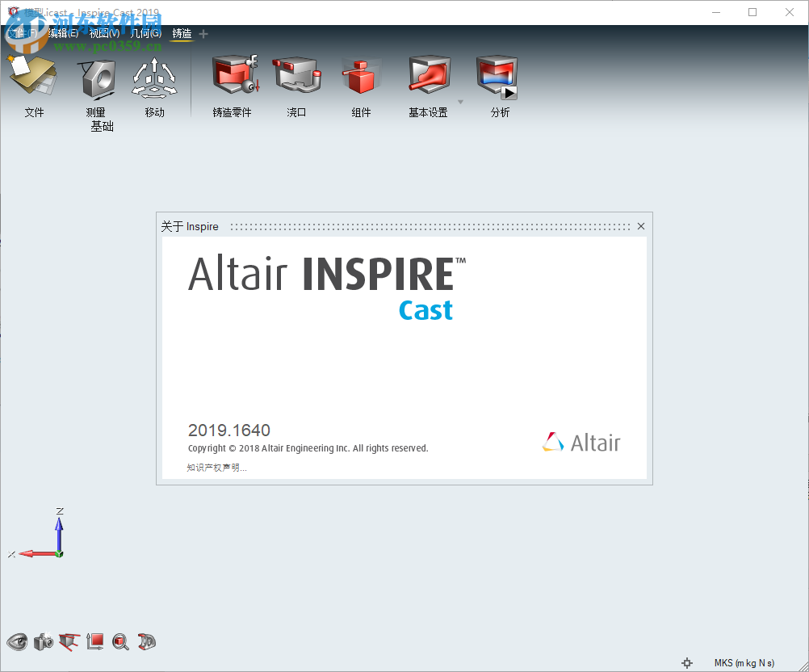Switch to the 铸造 ribbon tab
The height and width of the screenshot is (672, 809).
[182, 34]
